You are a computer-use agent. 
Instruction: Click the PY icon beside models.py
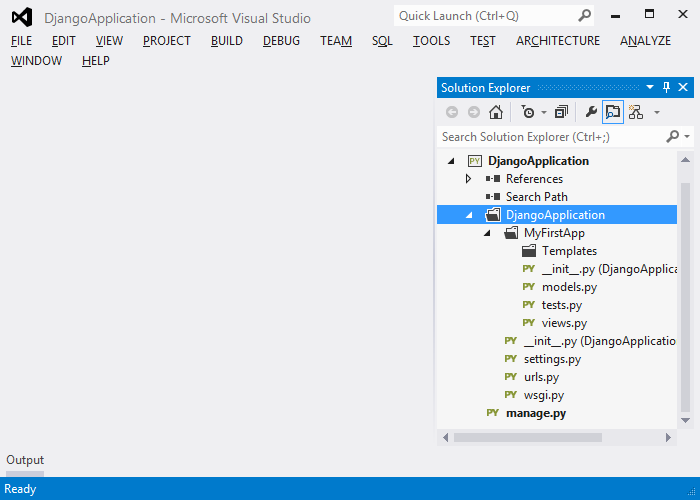click(x=529, y=287)
